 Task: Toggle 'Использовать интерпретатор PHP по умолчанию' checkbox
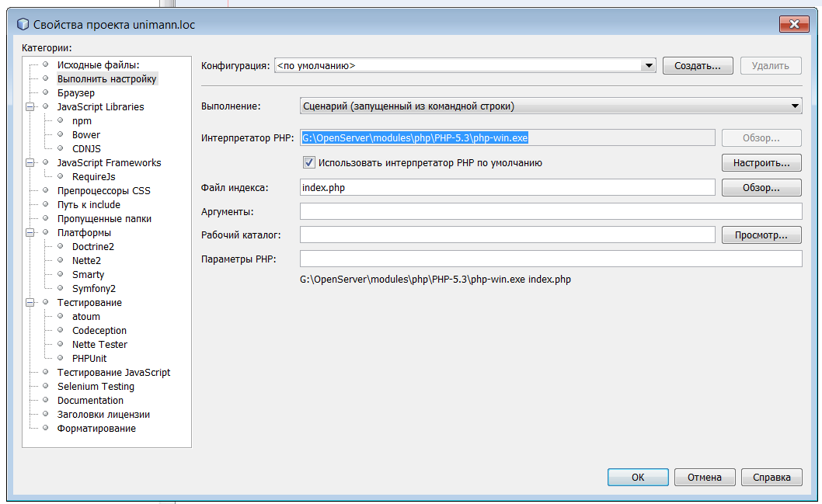pyautogui.click(x=309, y=163)
